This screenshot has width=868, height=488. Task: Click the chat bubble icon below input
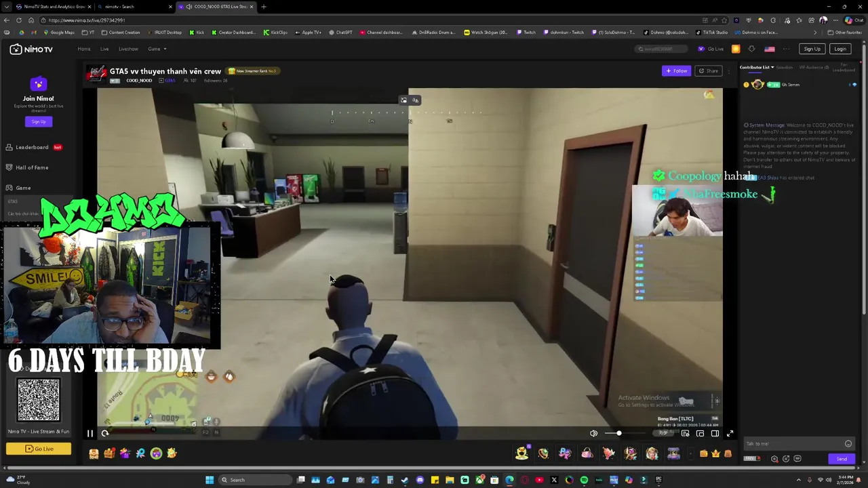pos(797,459)
